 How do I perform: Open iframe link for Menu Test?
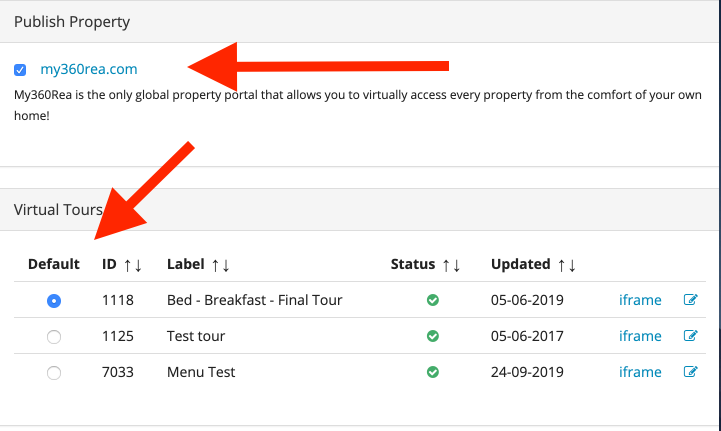[640, 372]
